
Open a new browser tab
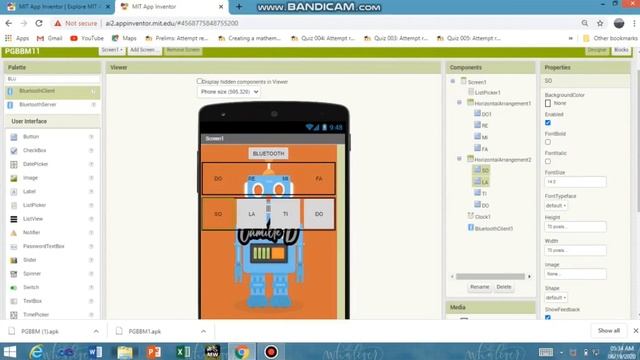pos(239,7)
